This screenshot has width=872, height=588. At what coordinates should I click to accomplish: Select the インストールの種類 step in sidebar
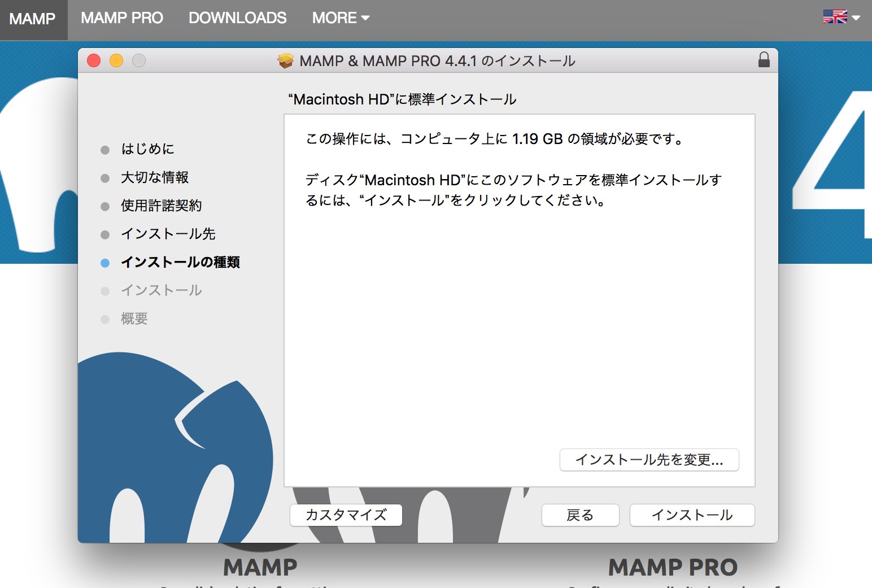tap(181, 262)
